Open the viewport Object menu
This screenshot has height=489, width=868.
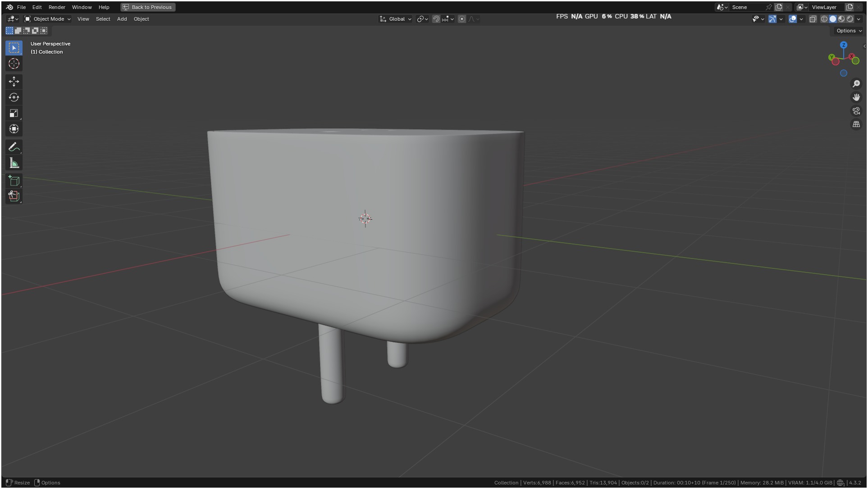pos(141,19)
